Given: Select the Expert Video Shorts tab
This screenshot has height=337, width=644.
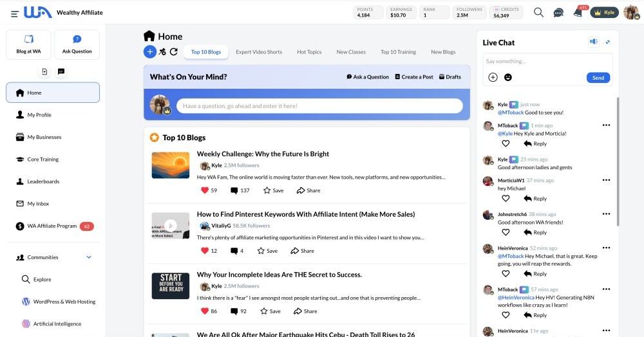Looking at the screenshot, I should tap(259, 52).
